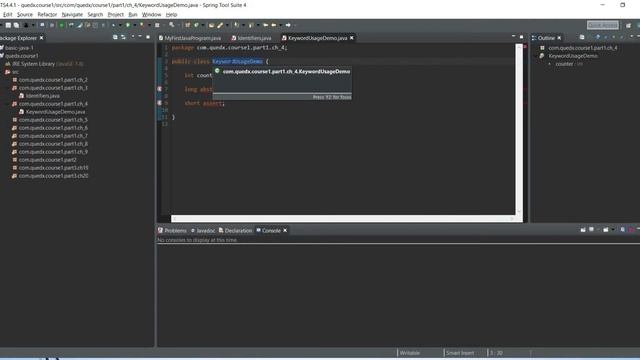
Task: Close the Package Explorer view tab
Action: pyautogui.click(x=41, y=38)
